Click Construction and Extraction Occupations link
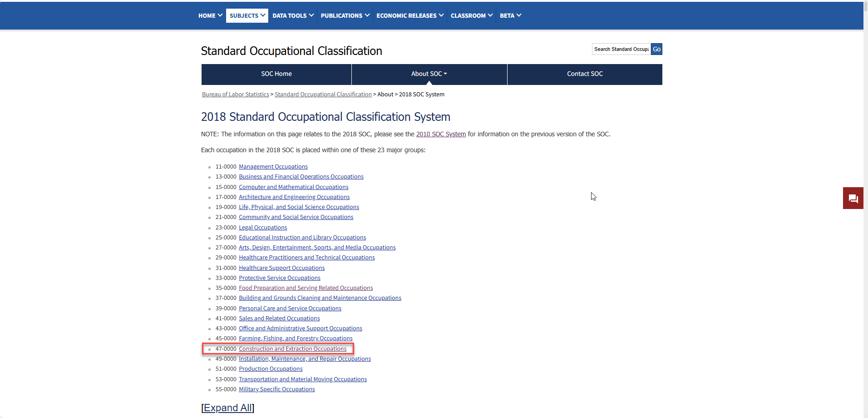Viewport: 868px width, 418px height. [x=292, y=348]
